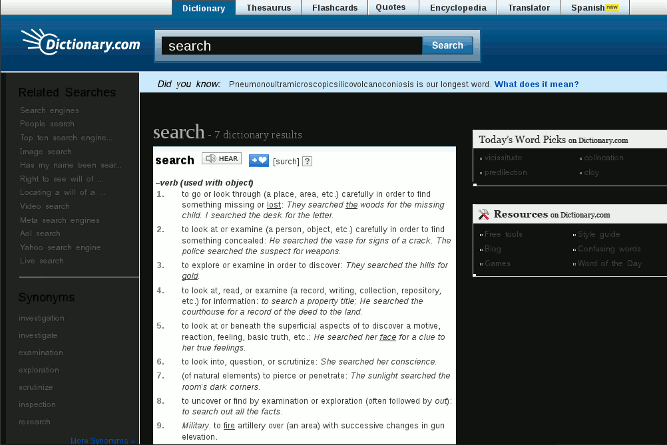Open related search 'People search'
This screenshot has height=445, width=667.
[47, 124]
